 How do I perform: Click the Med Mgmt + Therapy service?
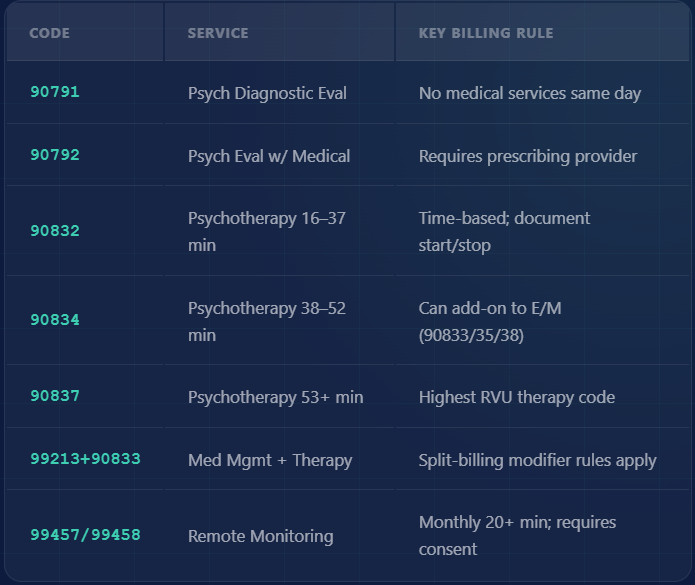click(270, 460)
